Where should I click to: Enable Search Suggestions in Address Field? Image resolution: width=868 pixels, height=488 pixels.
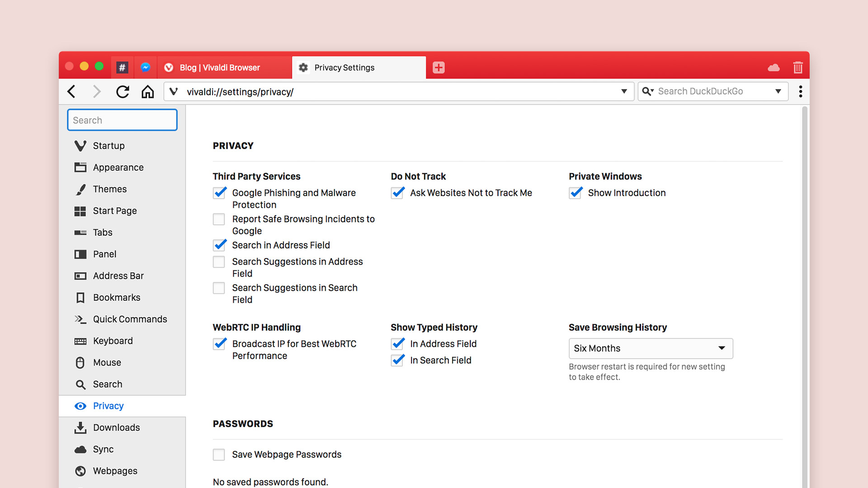(x=219, y=262)
